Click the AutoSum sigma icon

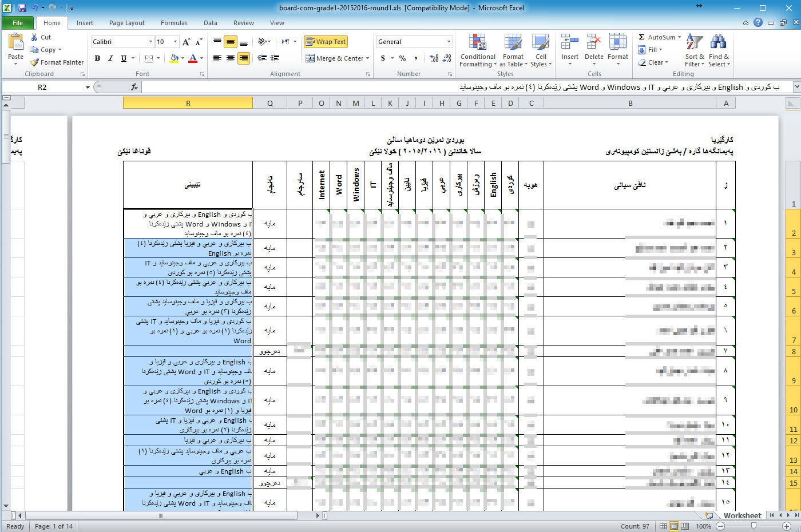tap(642, 37)
